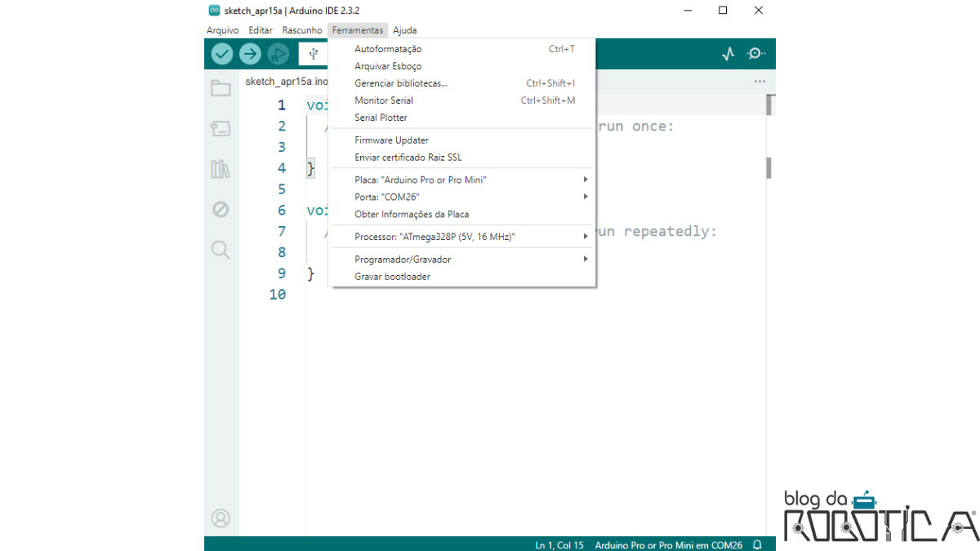This screenshot has width=980, height=551.
Task: Click the Verify sketch checkmark icon
Action: pyautogui.click(x=221, y=53)
